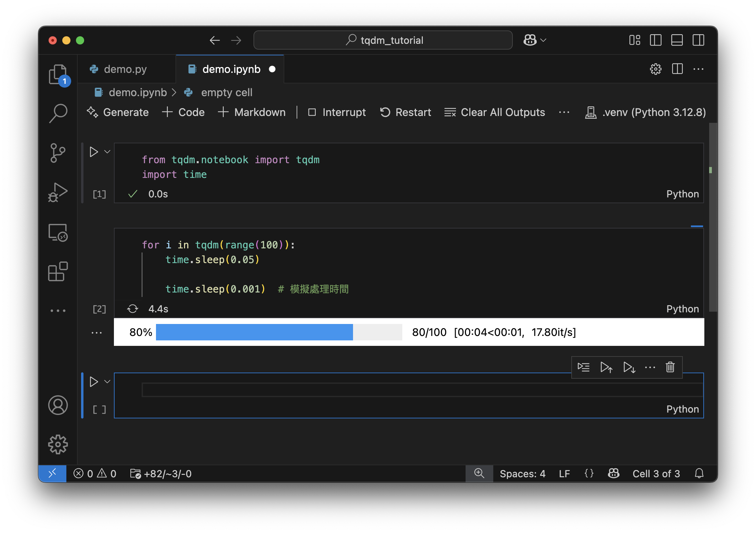Viewport: 756px width, 533px height.
Task: Click the tqdm 80% progress bar
Action: 279,332
